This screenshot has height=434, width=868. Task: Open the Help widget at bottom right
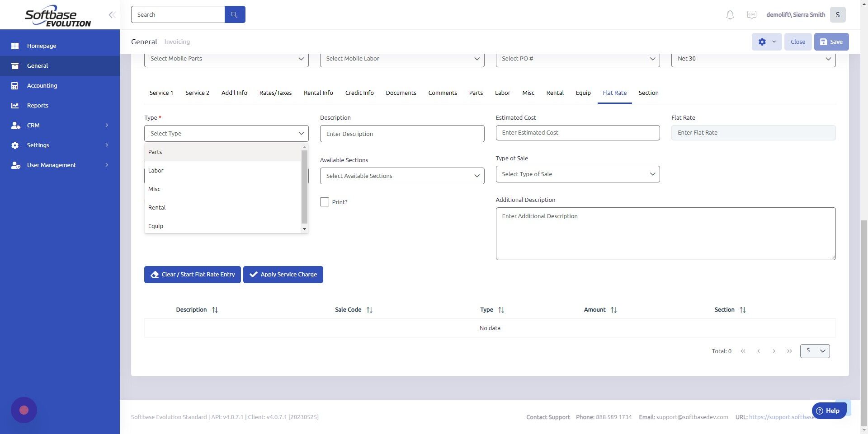829,411
